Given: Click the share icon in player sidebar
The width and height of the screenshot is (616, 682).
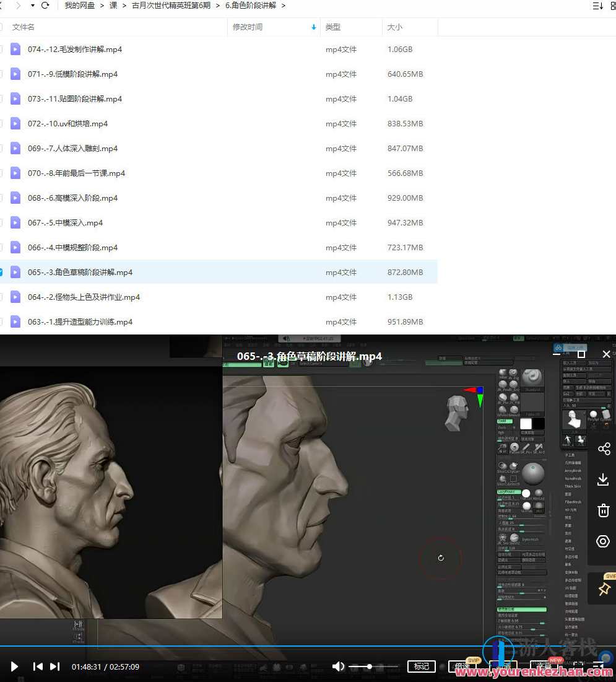Looking at the screenshot, I should coord(603,448).
